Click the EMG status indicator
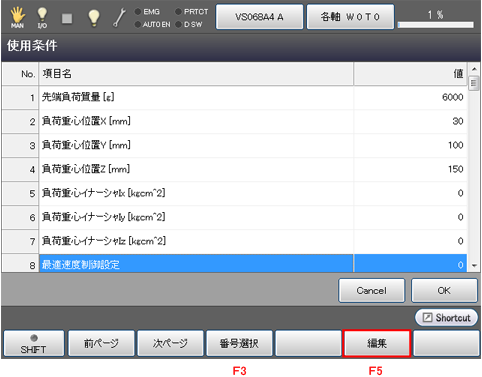The width and height of the screenshot is (482, 377). point(147,12)
